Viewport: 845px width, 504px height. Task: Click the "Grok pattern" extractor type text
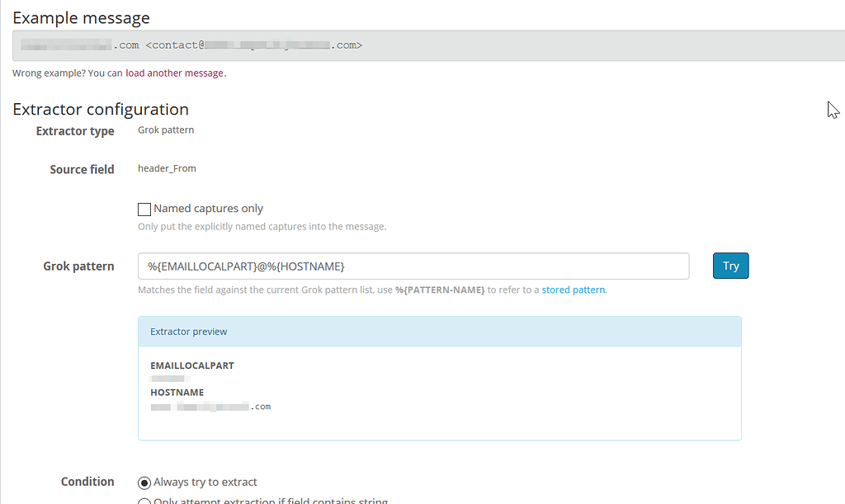[165, 130]
